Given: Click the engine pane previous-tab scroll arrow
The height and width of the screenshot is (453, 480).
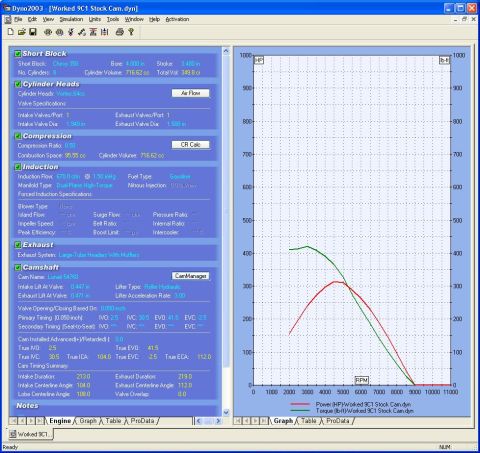Looking at the screenshot, I should tap(22, 421).
